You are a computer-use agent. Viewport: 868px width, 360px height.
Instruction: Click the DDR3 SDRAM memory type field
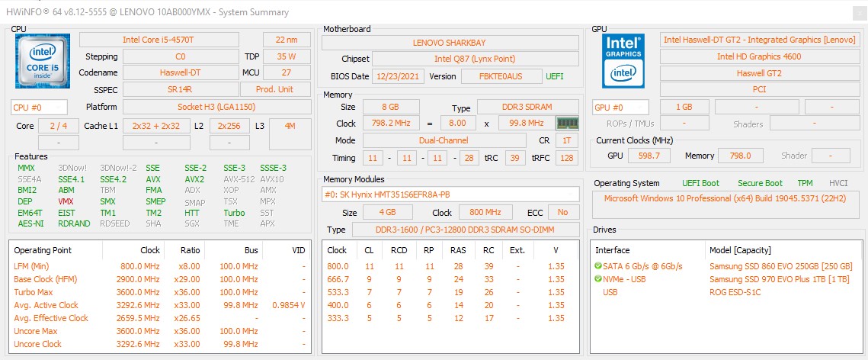527,107
